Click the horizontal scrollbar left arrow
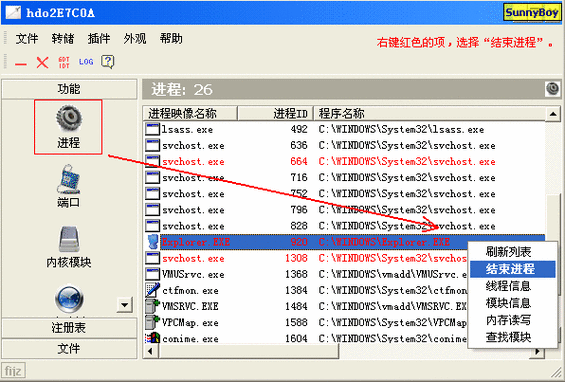The width and height of the screenshot is (565, 382). [150, 351]
